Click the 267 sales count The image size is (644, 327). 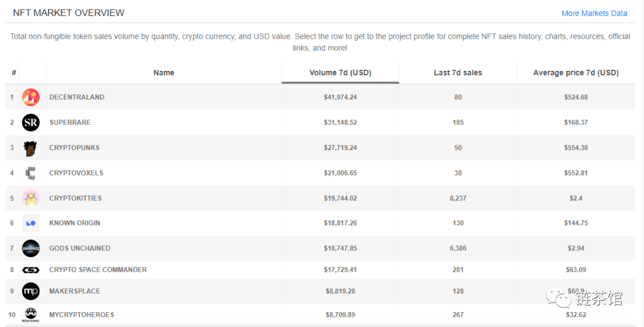pyautogui.click(x=458, y=314)
